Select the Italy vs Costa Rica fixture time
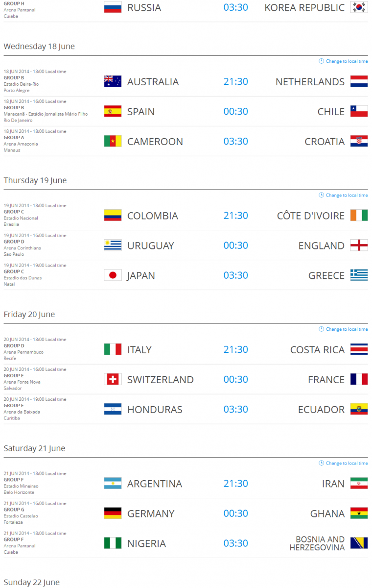Viewport: 372px width, 588px height. click(235, 349)
